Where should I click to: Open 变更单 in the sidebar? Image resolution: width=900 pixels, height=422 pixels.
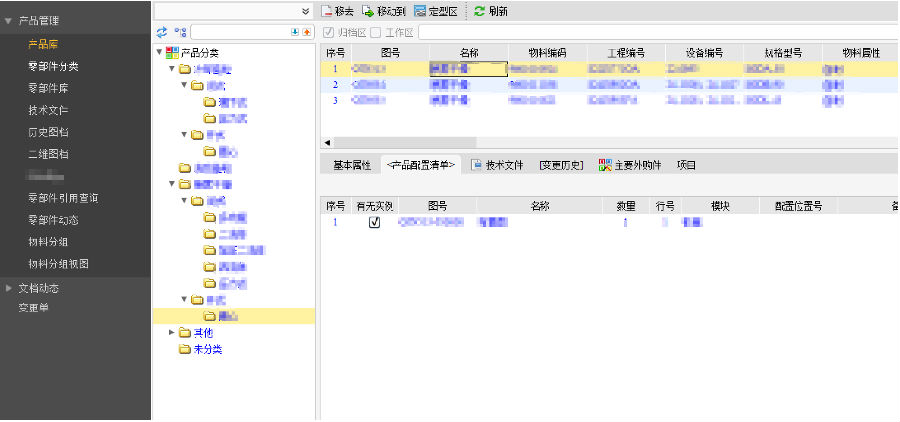(x=33, y=308)
